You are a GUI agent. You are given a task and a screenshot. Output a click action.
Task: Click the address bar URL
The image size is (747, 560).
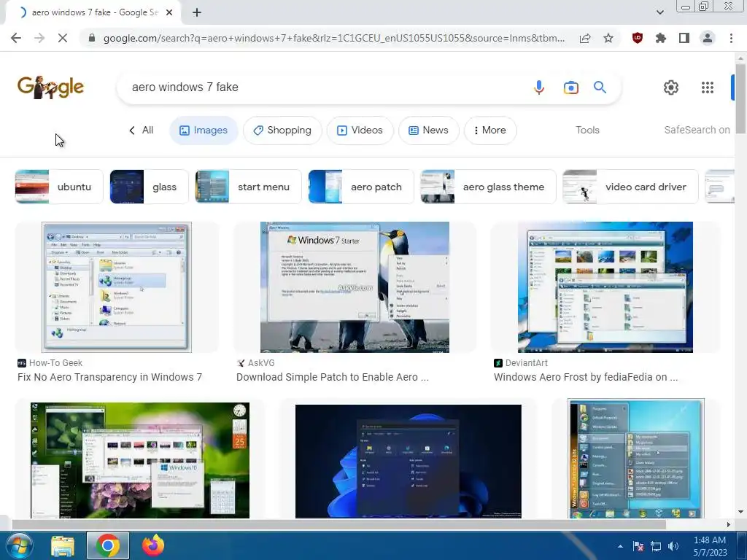coord(333,38)
